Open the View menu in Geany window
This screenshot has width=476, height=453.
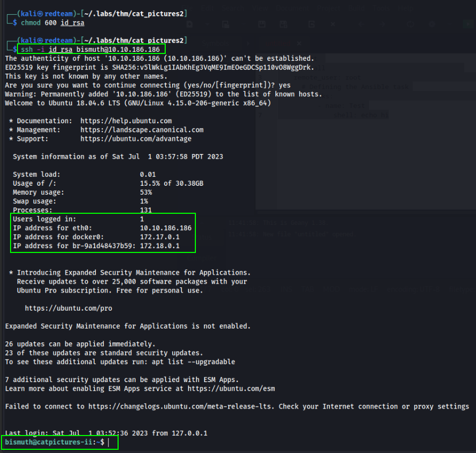tap(260, 8)
